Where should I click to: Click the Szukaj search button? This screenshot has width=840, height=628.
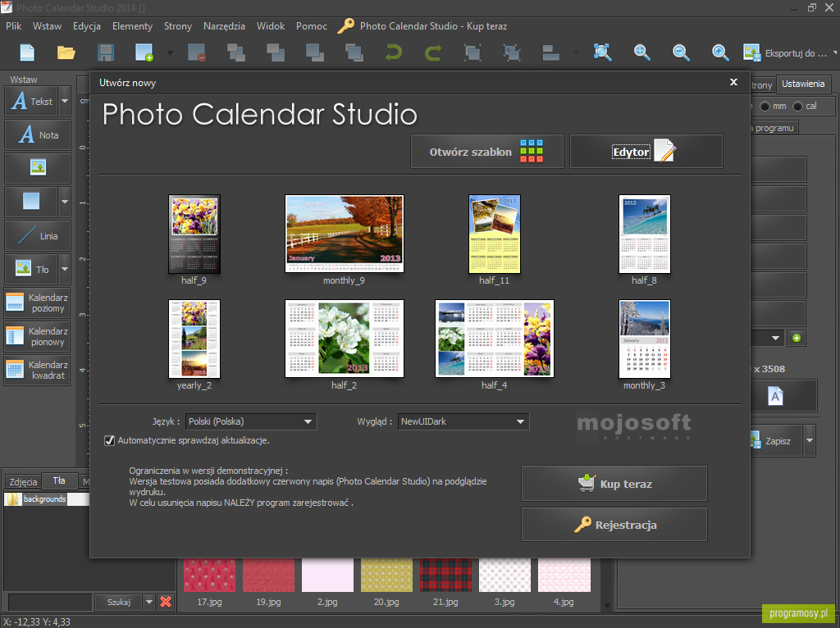tap(118, 602)
